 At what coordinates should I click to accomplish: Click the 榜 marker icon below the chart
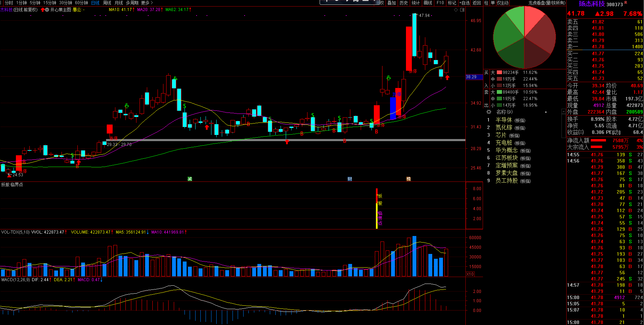(x=408, y=179)
